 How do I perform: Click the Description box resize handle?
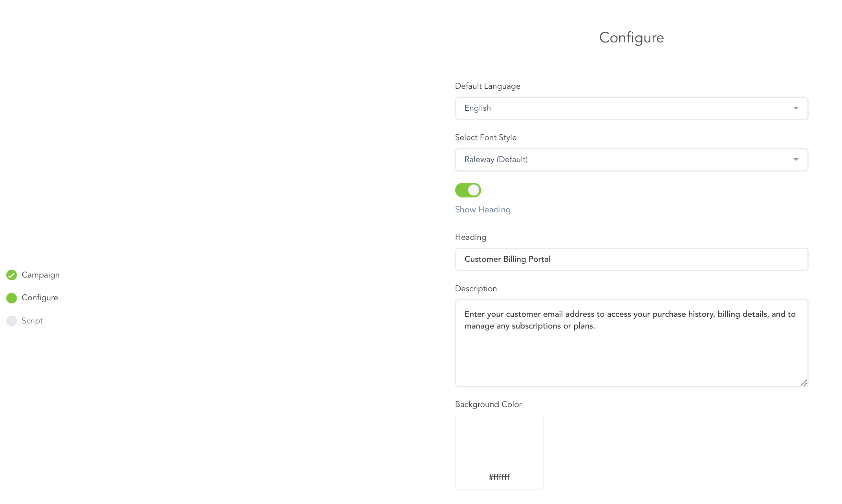tap(804, 383)
